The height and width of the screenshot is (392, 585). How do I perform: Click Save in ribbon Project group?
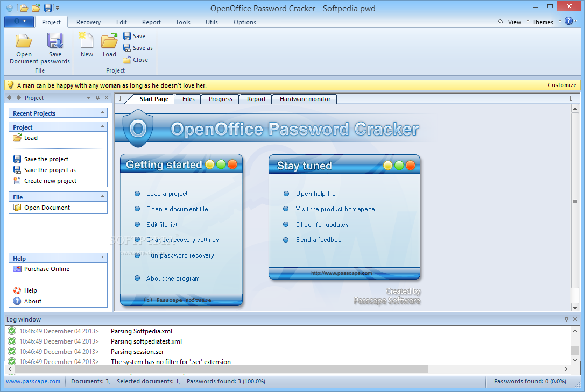click(135, 36)
